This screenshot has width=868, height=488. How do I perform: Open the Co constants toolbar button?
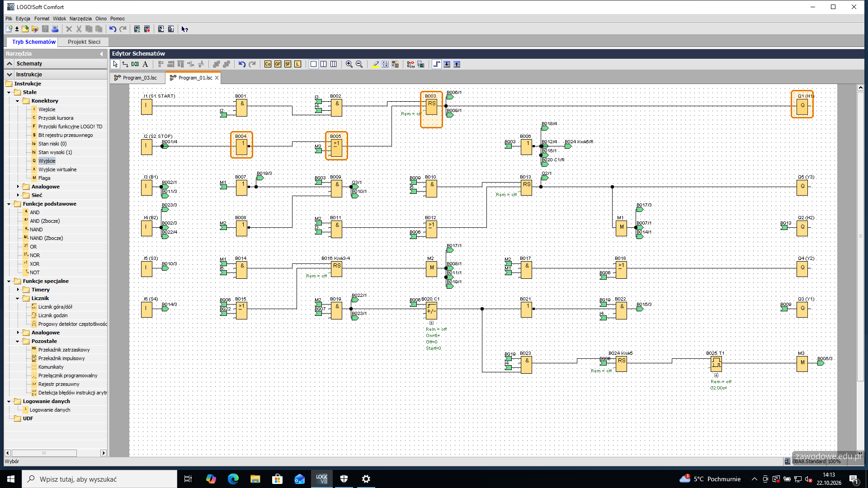268,64
